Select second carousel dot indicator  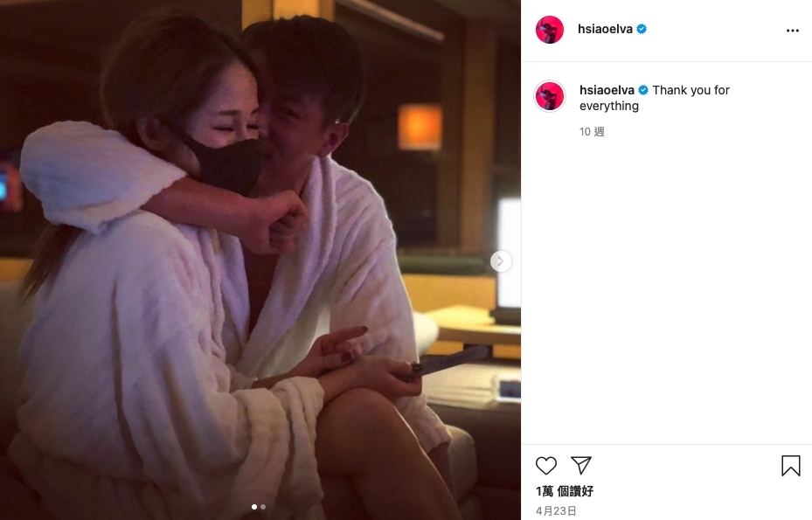(263, 507)
